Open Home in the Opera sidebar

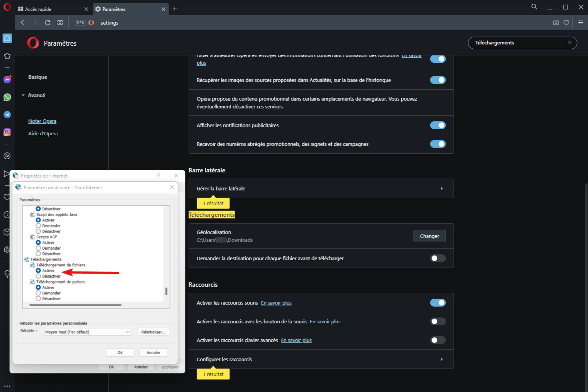pyautogui.click(x=7, y=38)
